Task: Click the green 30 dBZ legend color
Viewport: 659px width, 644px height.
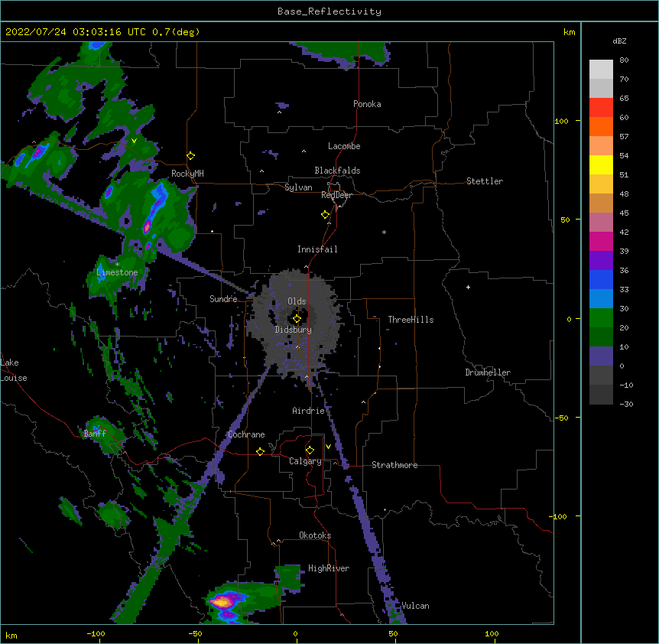Action: 601,318
